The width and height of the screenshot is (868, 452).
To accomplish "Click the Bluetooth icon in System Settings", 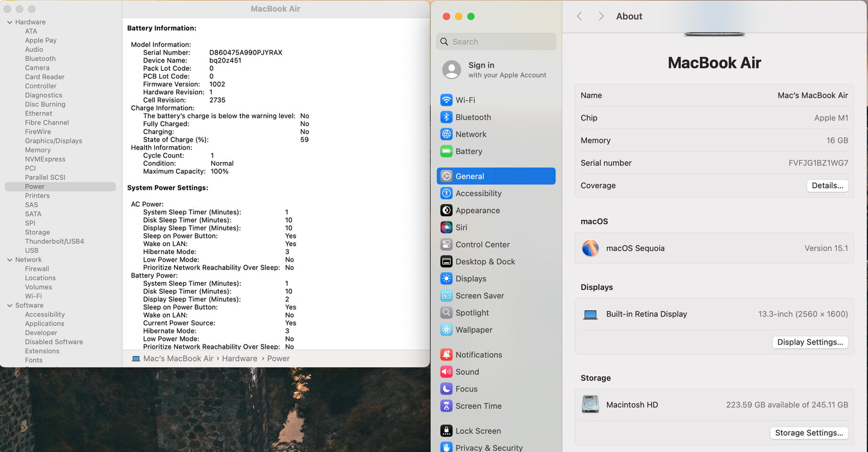I will coord(446,118).
